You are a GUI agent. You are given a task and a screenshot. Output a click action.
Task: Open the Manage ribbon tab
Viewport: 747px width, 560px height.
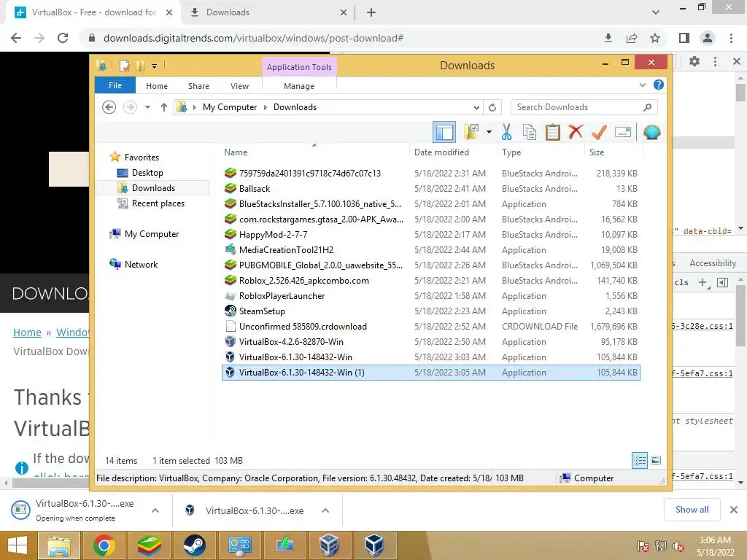point(298,86)
